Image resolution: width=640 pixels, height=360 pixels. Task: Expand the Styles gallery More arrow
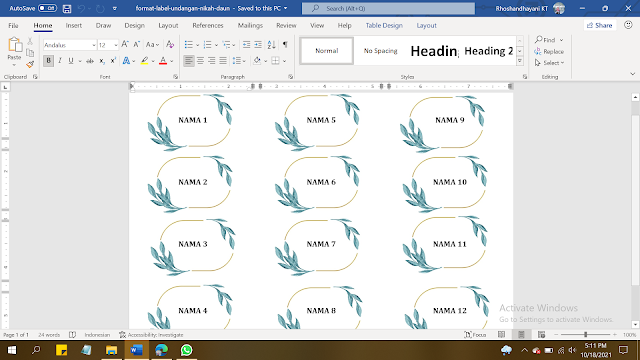tap(520, 61)
